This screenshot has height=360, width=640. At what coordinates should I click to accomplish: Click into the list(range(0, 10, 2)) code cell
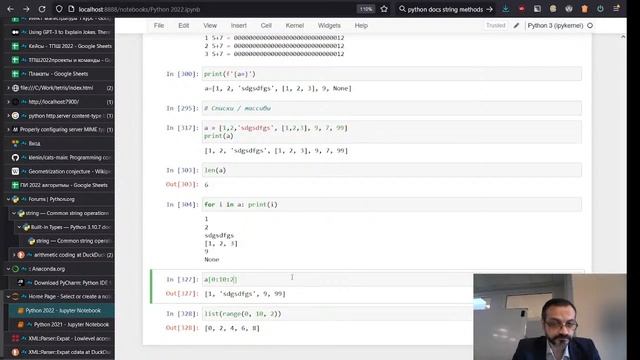(x=337, y=313)
